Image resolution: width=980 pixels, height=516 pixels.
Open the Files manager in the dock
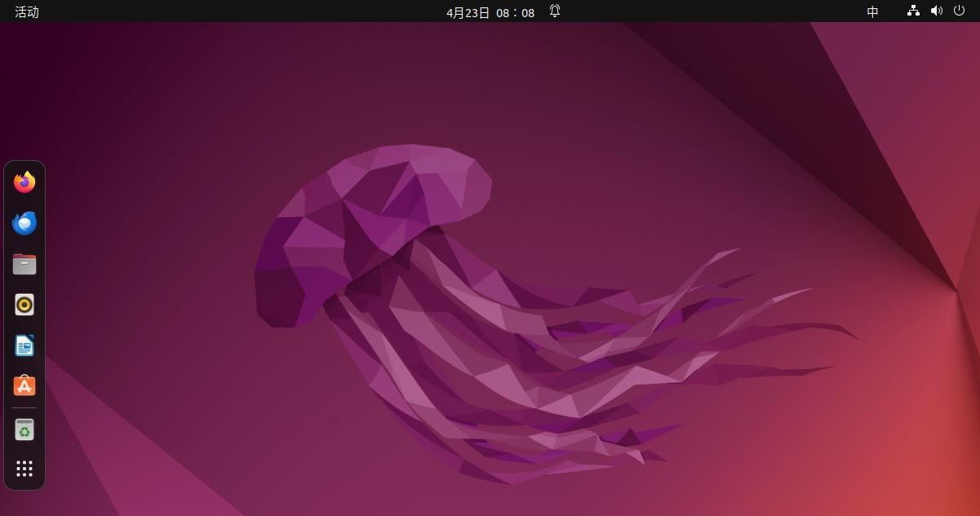[x=24, y=264]
